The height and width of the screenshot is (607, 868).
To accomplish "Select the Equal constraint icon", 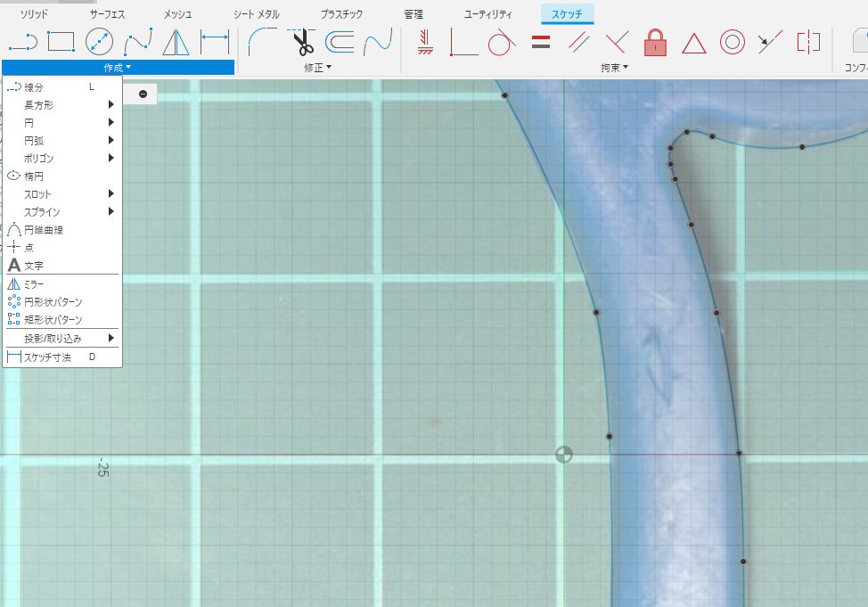I will click(x=540, y=41).
